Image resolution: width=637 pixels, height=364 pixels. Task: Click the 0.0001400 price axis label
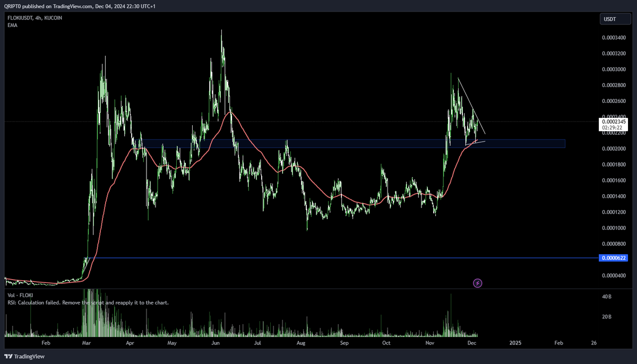pos(614,196)
